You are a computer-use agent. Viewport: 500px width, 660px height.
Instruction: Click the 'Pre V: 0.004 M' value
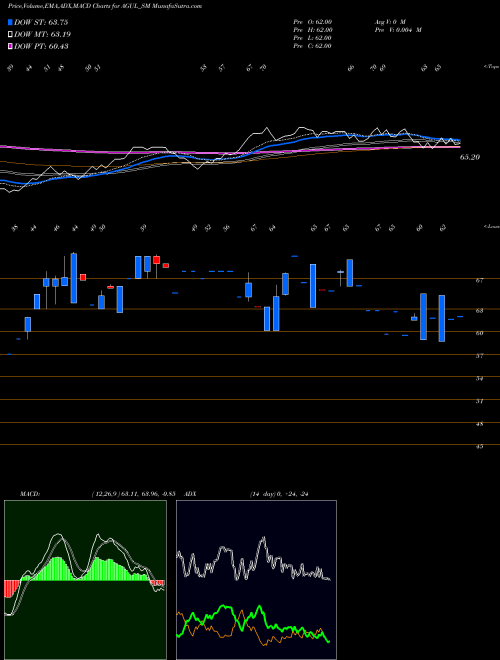(398, 30)
